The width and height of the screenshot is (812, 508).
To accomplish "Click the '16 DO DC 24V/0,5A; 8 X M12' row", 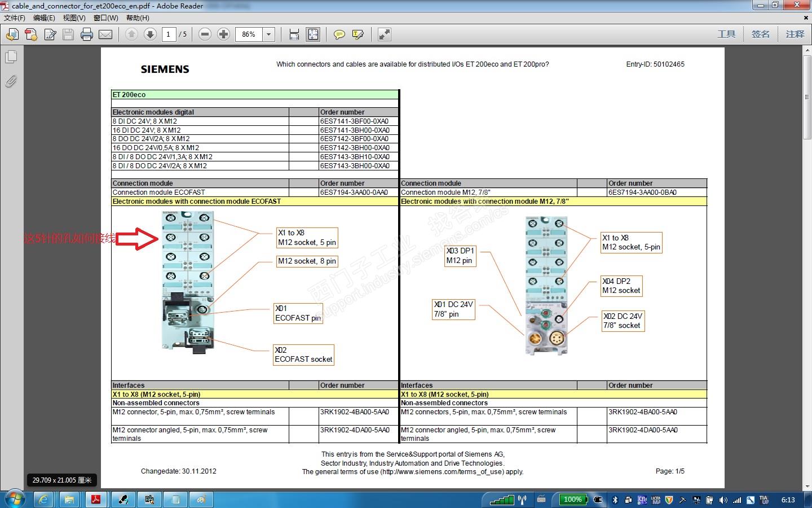I will (255, 148).
